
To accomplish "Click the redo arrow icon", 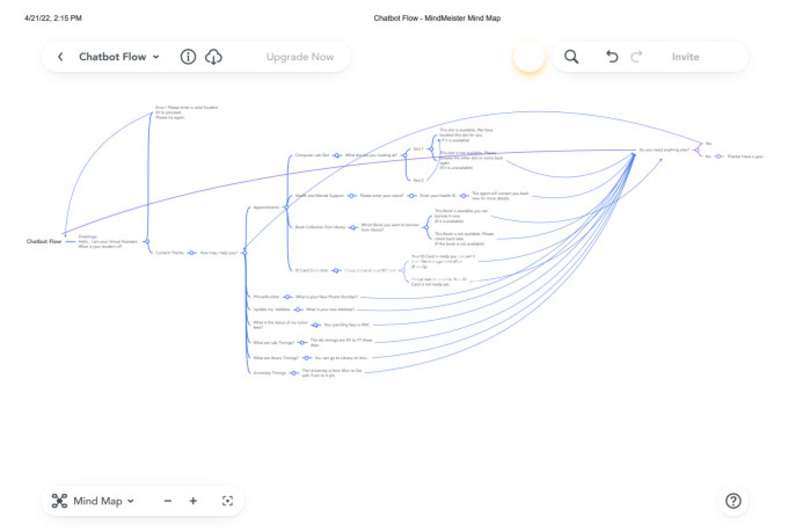I will coord(636,57).
